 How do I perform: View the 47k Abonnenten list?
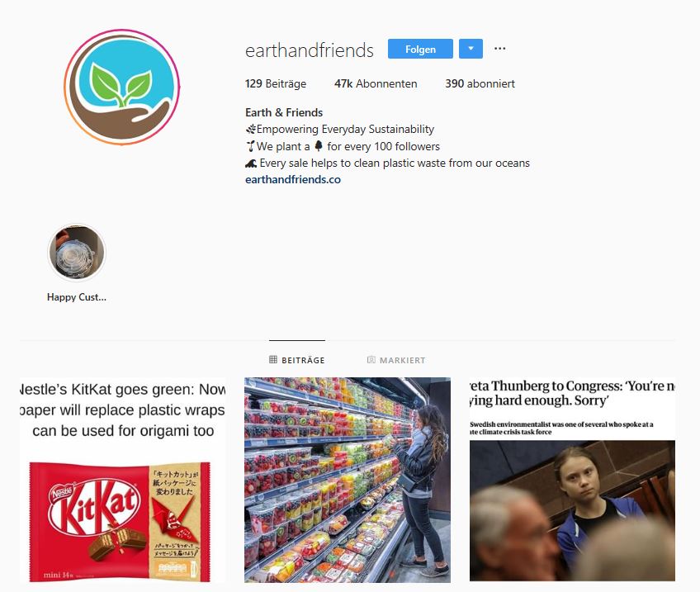tap(376, 83)
